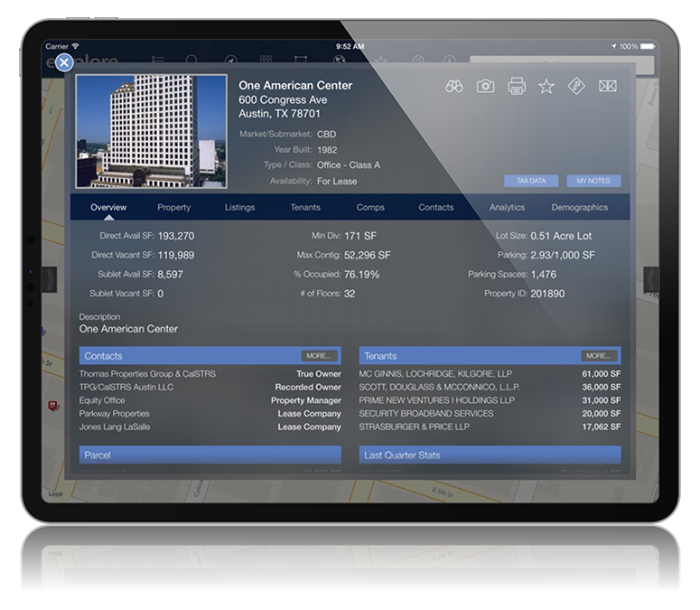View the Comps tab

tap(370, 207)
